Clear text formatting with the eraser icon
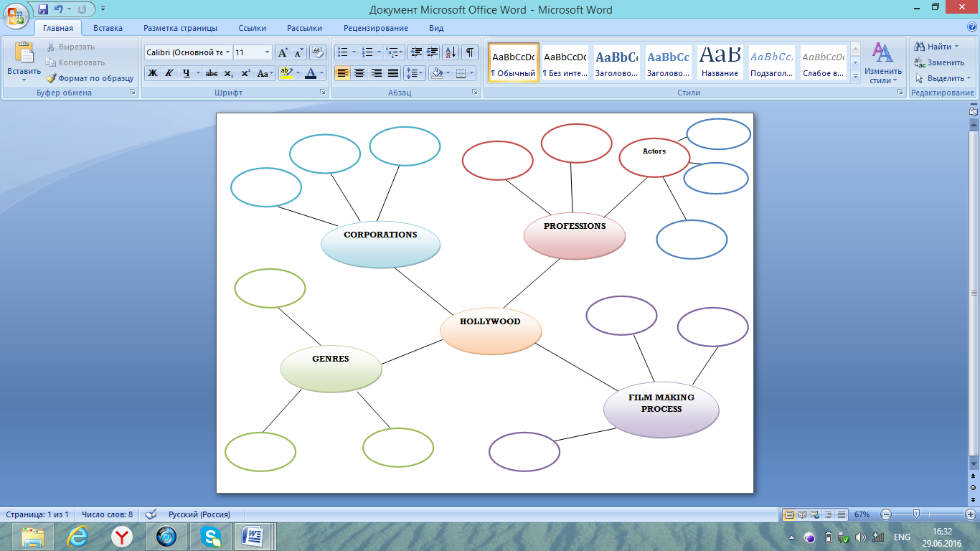980x551 pixels. (x=318, y=52)
